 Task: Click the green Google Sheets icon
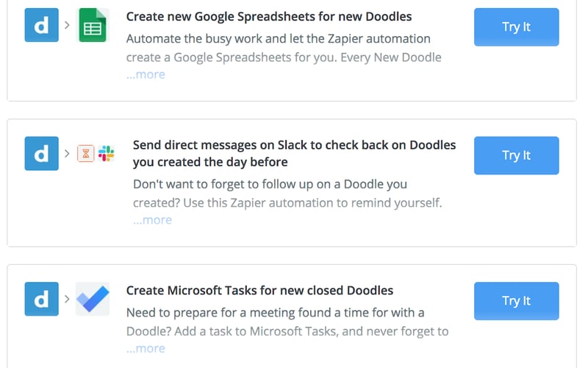93,25
